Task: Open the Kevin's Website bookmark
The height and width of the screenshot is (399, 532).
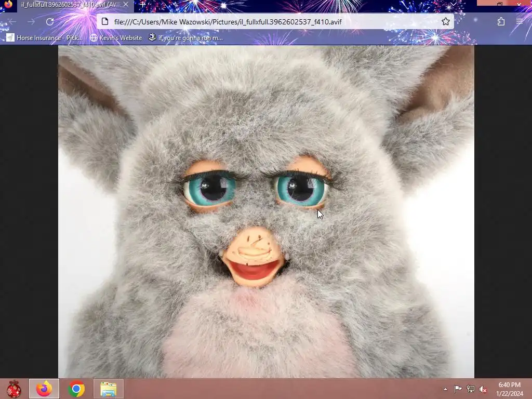Action: [116, 37]
